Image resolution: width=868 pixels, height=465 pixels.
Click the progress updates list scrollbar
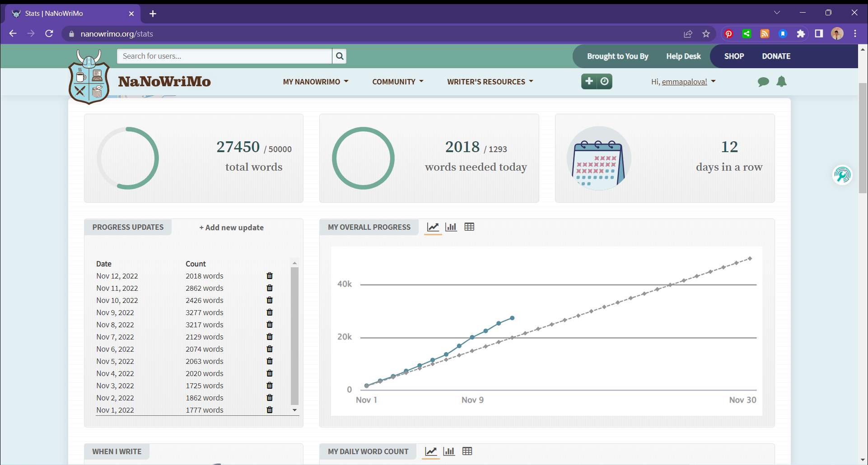coord(294,336)
